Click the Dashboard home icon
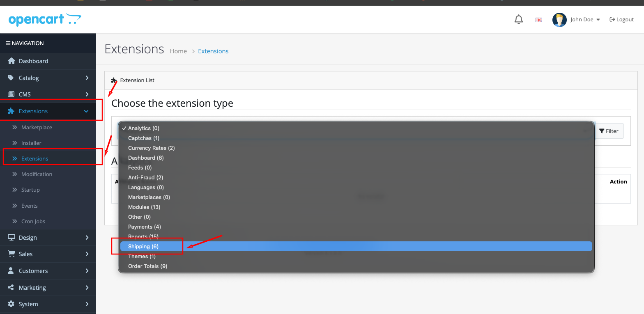Viewport: 644px width, 314px height. pos(11,61)
